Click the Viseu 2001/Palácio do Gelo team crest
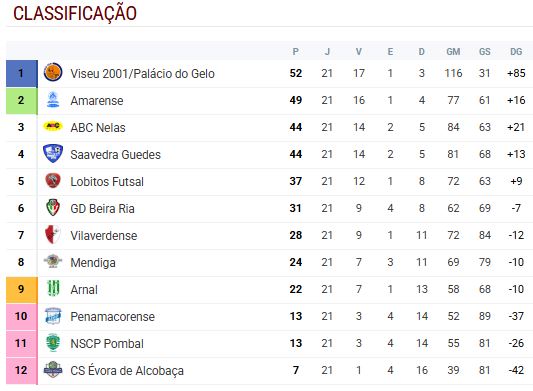Image resolution: width=533 pixels, height=391 pixels. click(53, 72)
